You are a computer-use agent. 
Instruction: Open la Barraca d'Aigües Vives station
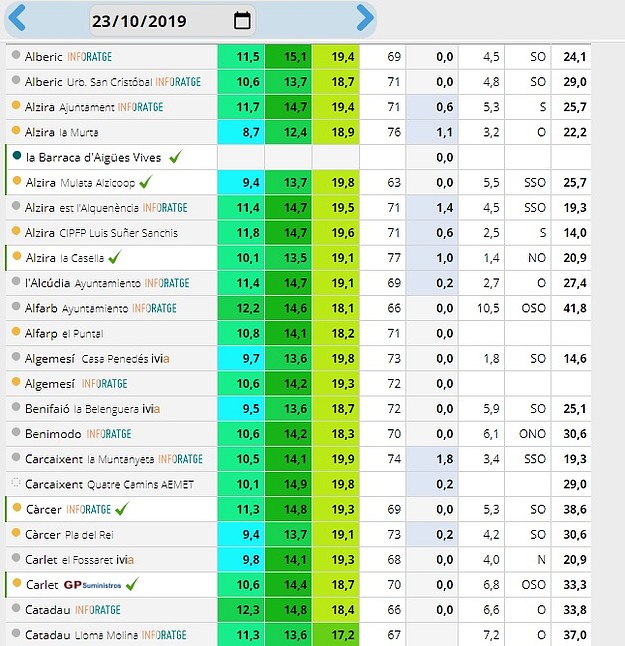coord(94,157)
